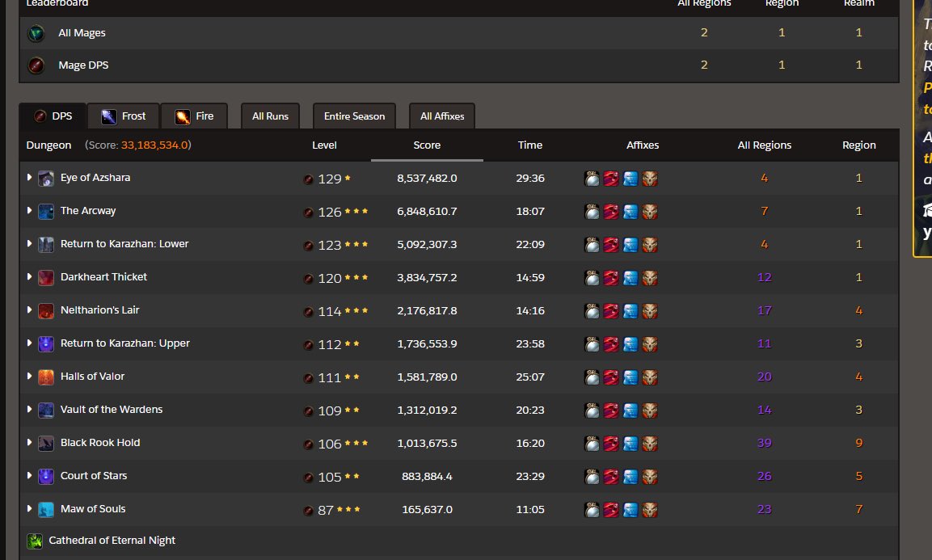The width and height of the screenshot is (932, 560).
Task: Click DPS role icon beside level 87
Action: tap(309, 511)
